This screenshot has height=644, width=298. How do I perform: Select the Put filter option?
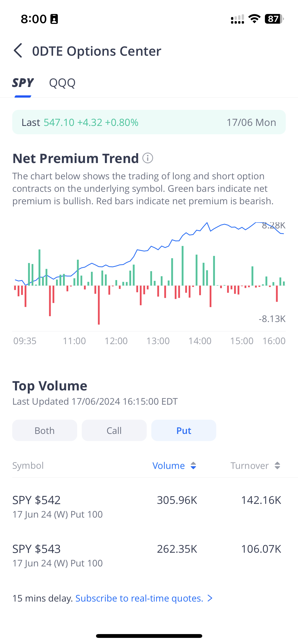click(184, 430)
